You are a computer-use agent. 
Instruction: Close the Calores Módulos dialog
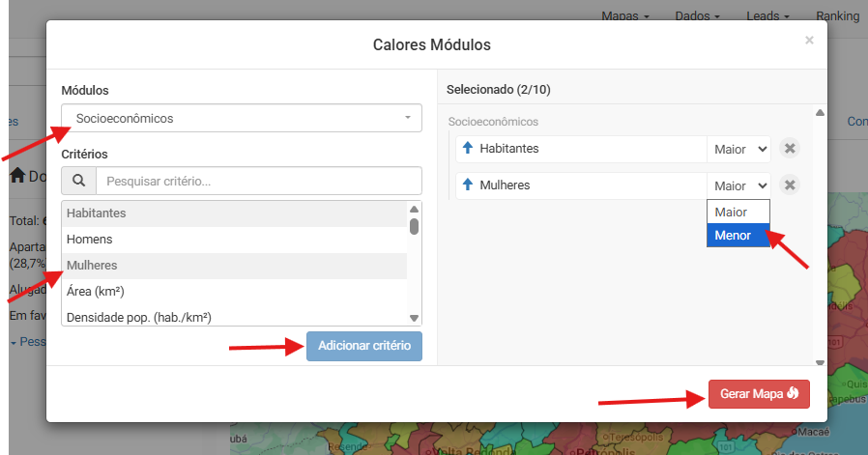pyautogui.click(x=809, y=41)
